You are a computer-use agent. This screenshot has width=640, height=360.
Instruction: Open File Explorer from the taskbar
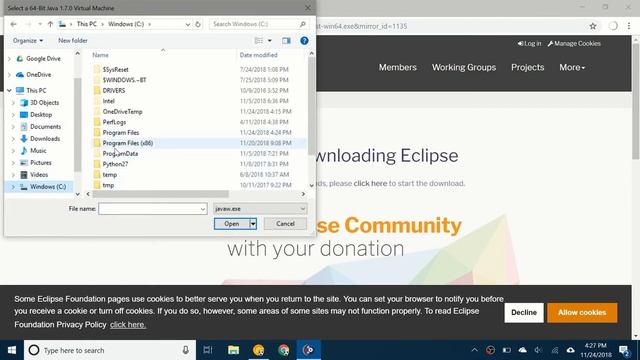(233, 350)
